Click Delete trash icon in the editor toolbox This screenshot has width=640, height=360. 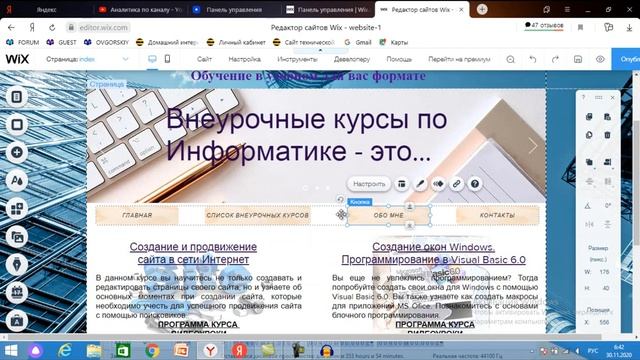tap(607, 135)
